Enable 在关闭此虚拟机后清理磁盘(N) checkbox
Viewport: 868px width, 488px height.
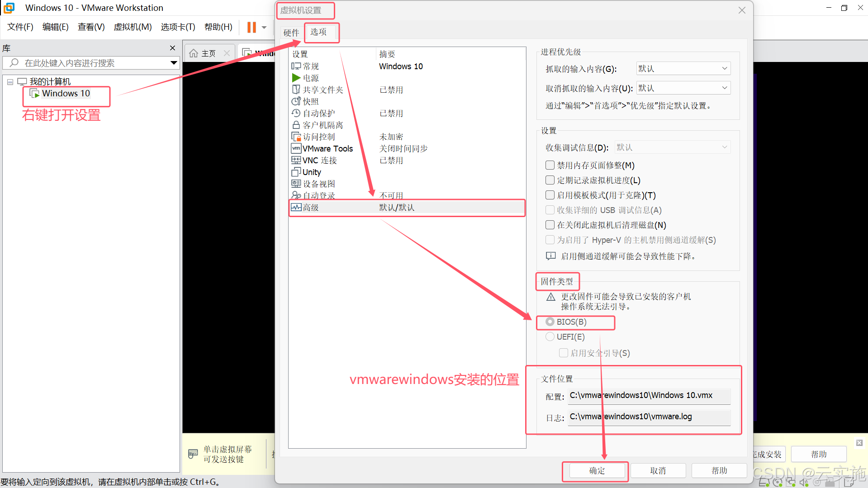coord(550,225)
